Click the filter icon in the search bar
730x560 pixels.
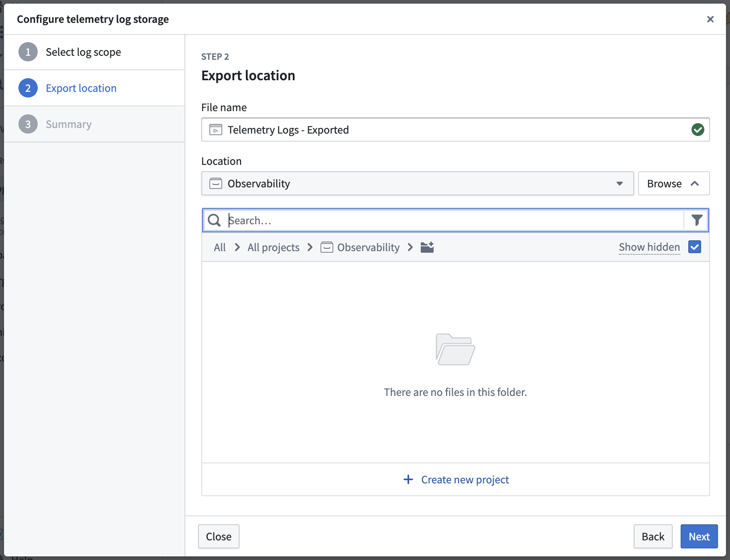[697, 220]
